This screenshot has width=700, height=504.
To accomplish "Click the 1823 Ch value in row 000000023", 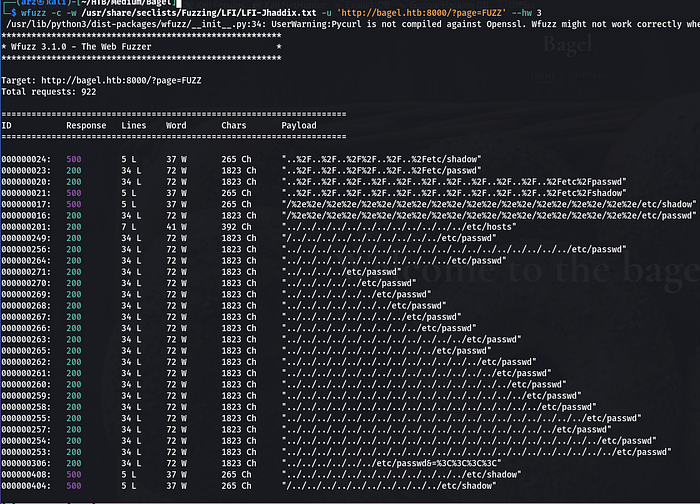I will [x=239, y=171].
